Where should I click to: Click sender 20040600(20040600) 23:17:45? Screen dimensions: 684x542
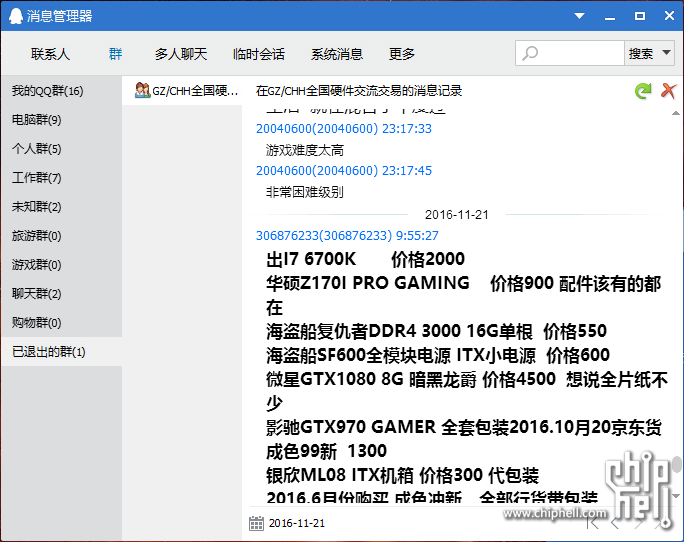(x=344, y=171)
